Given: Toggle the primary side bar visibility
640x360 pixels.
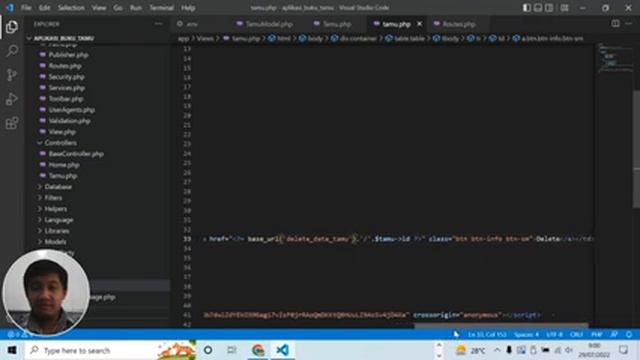Looking at the screenshot, I should (527, 8).
